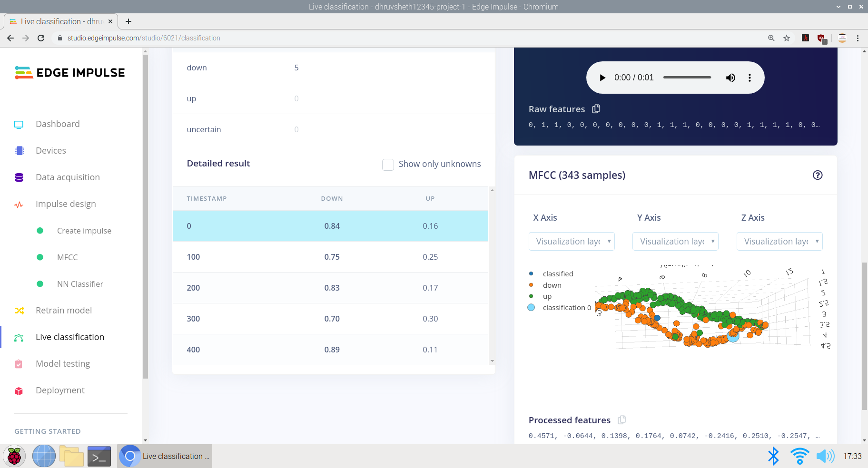Click audio playback progress slider
Screen dimensions: 868x468
tap(687, 78)
